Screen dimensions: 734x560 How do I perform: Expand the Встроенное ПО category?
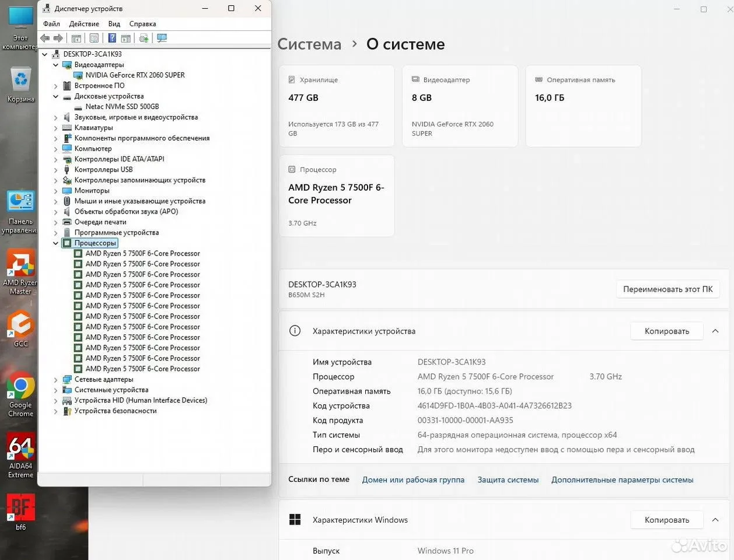56,86
